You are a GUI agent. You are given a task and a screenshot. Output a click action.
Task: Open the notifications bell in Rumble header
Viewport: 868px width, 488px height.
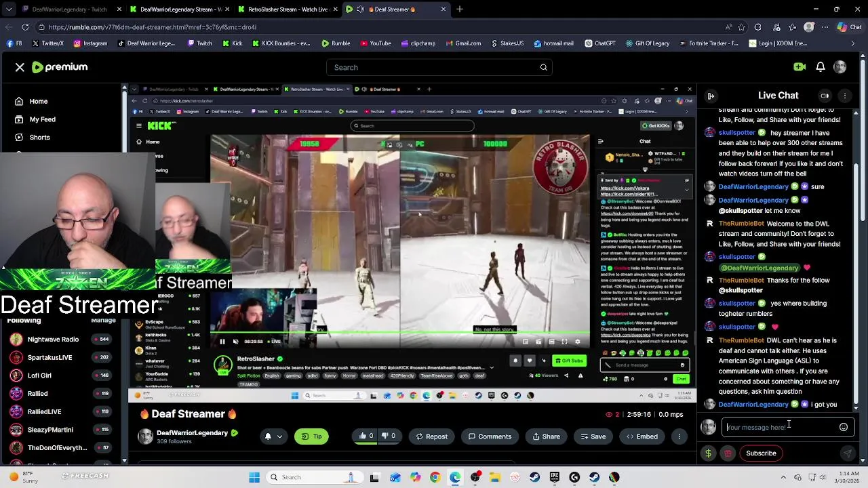(x=821, y=67)
